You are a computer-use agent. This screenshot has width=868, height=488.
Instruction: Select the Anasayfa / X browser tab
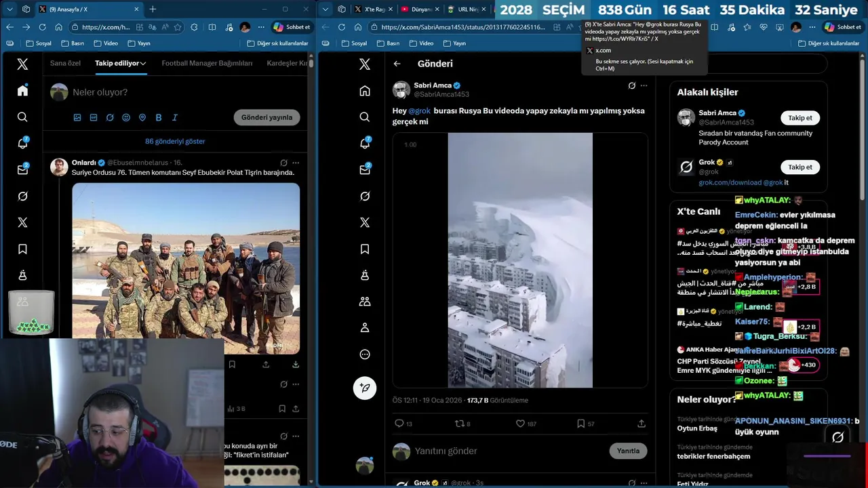click(90, 9)
